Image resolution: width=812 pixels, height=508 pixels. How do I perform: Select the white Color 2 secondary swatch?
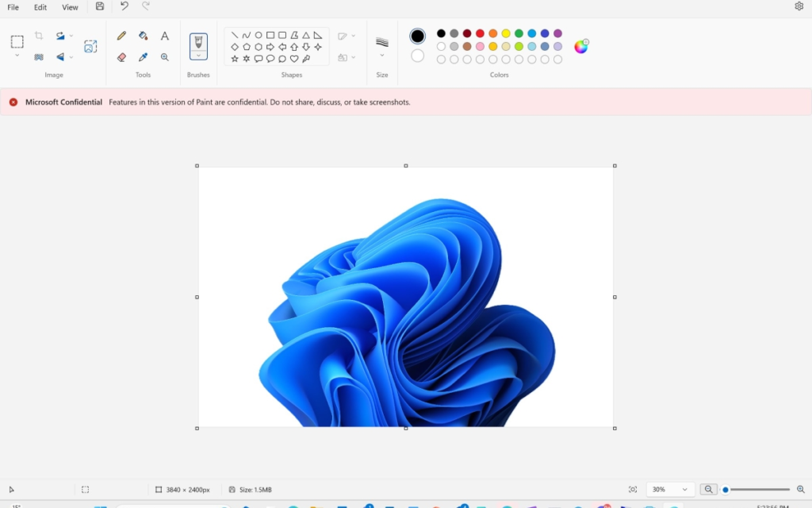(417, 56)
